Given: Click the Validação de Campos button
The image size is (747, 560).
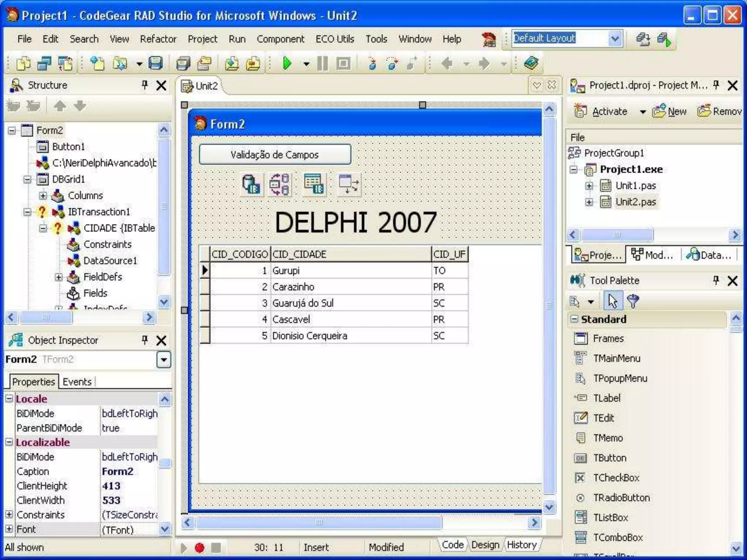Looking at the screenshot, I should click(x=275, y=155).
